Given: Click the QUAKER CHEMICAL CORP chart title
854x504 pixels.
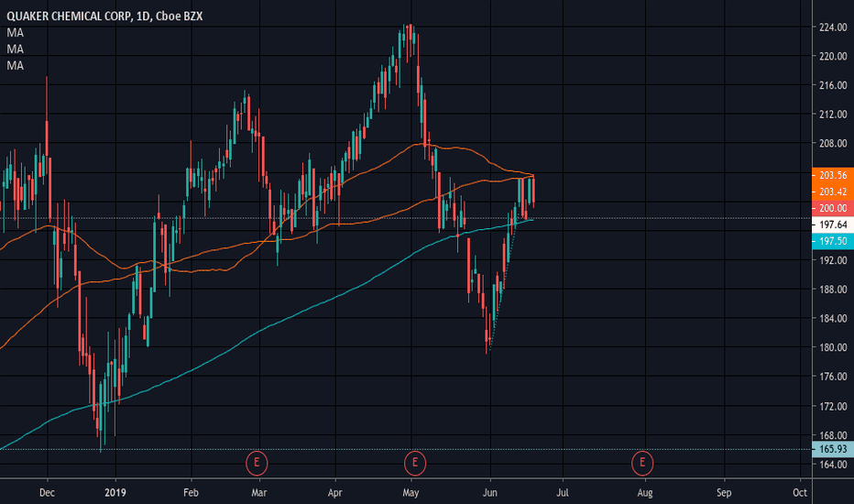Looking at the screenshot, I should 104,16.
